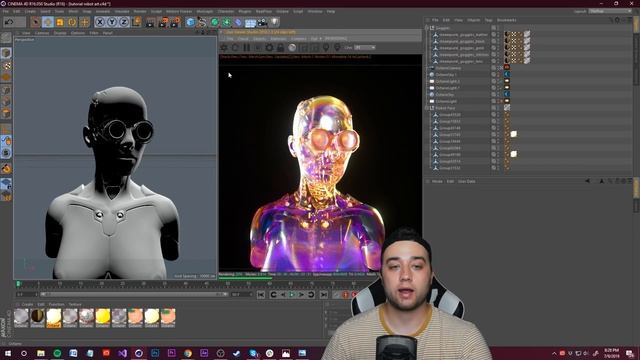Toggle Z axis lock
Image resolution: width=640 pixels, height=360 pixels.
[x=124, y=22]
